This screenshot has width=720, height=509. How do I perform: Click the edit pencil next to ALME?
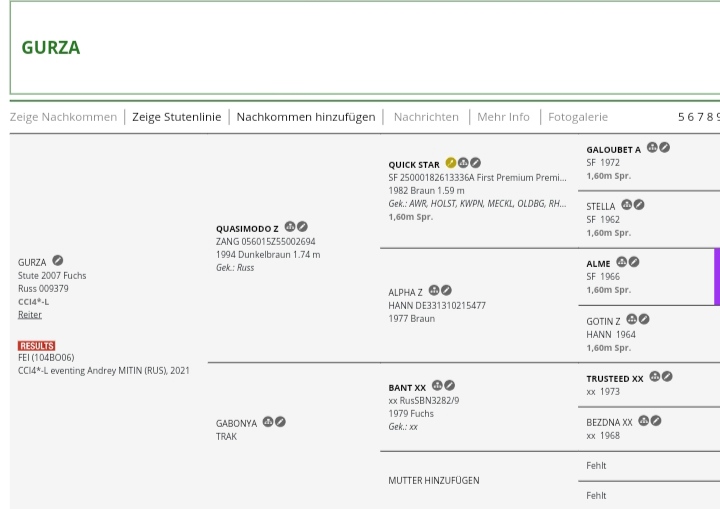(x=634, y=262)
